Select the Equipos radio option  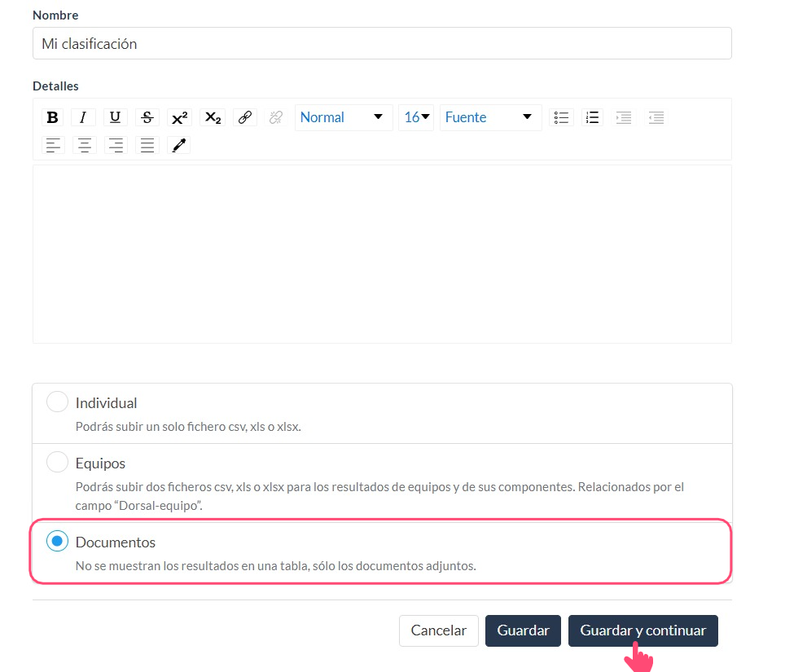pyautogui.click(x=57, y=463)
